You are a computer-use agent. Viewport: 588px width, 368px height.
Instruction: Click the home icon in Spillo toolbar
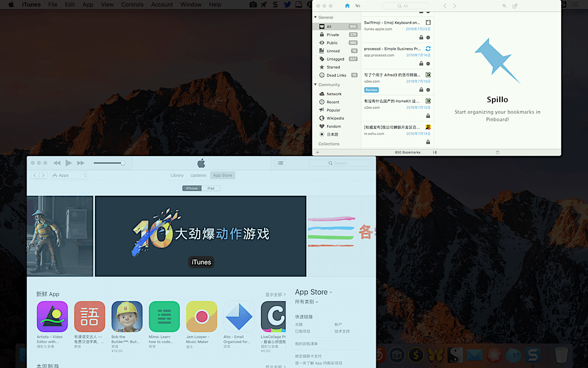click(x=347, y=6)
